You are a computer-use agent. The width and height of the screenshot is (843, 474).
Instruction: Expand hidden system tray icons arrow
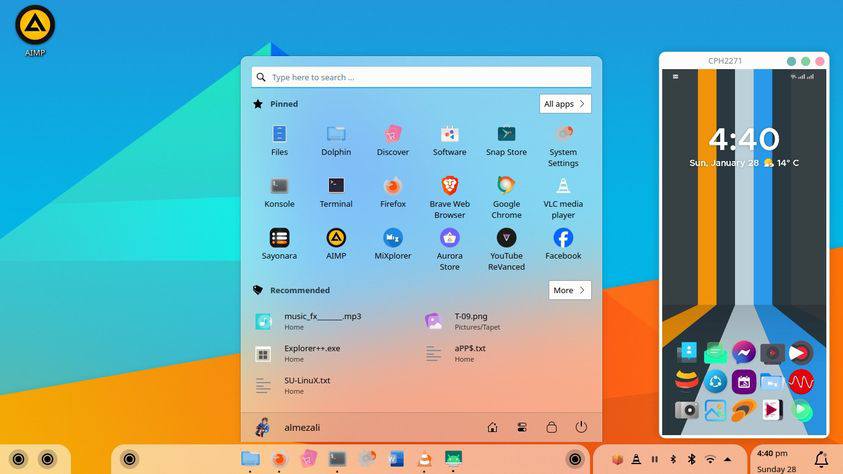coord(727,459)
